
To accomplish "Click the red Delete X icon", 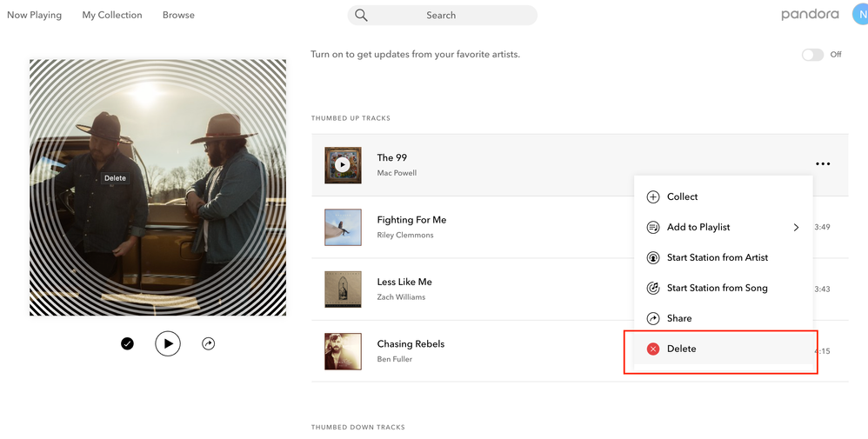I will click(x=653, y=349).
